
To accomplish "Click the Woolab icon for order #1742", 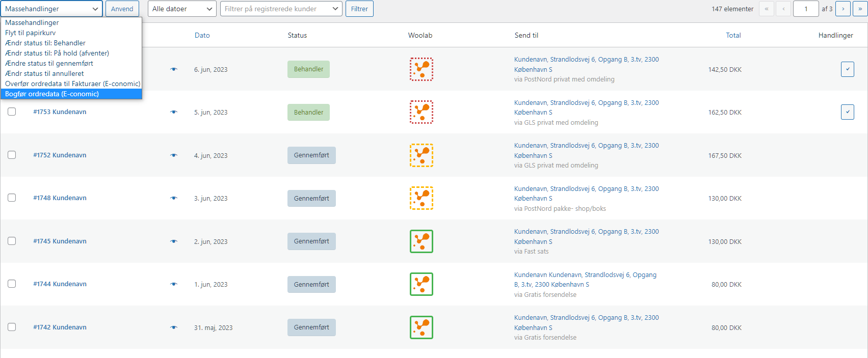I will click(421, 327).
